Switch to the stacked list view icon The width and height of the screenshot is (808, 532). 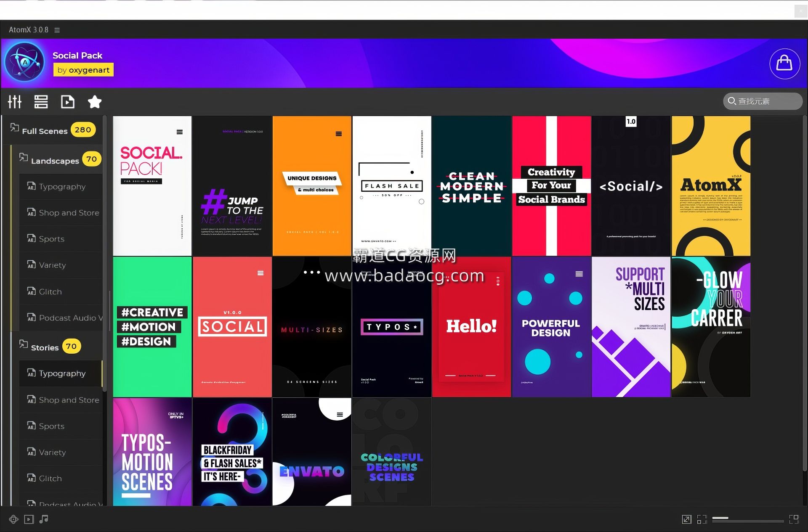[41, 102]
